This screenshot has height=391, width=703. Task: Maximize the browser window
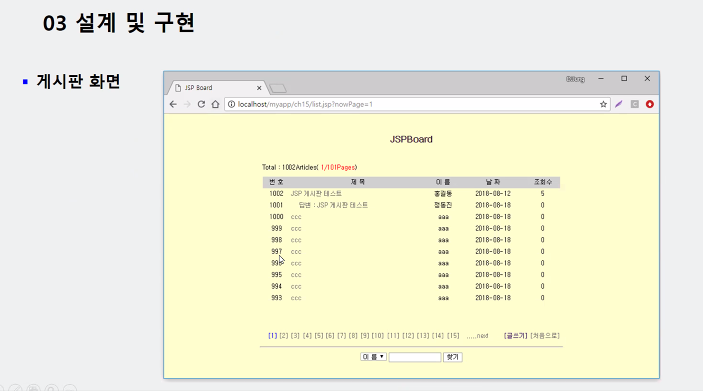coord(624,79)
